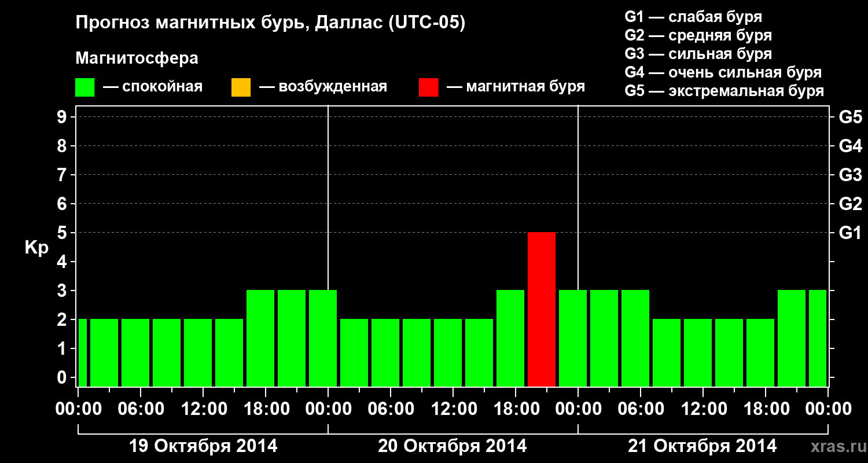This screenshot has height=463, width=868.
Task: Click the 'Магнитосфера' heading
Action: [137, 58]
